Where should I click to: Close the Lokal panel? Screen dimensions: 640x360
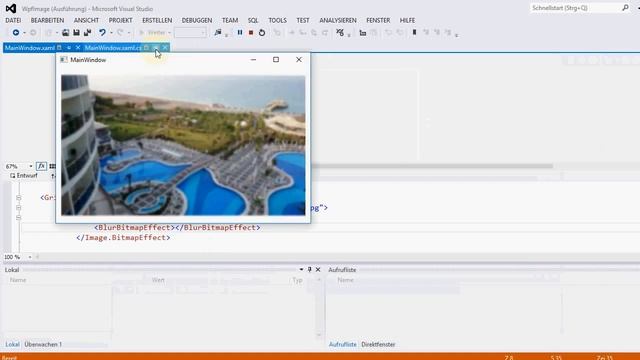[x=318, y=270]
